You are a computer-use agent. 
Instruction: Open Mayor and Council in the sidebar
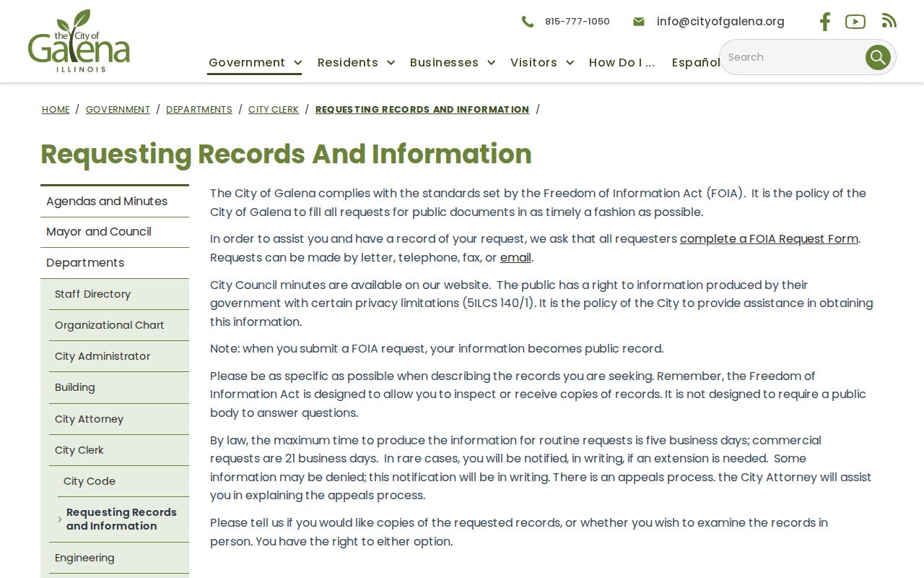[115, 232]
